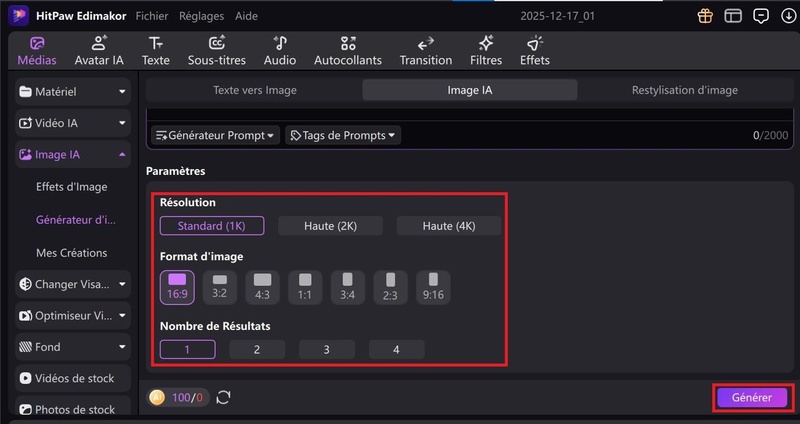Select Haute (4K) resolution

449,226
